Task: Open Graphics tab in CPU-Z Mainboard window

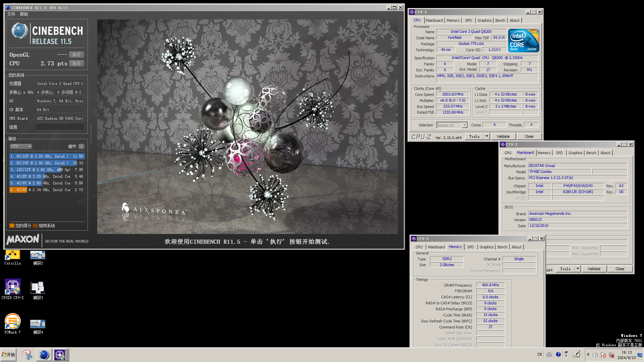Action: pos(575,153)
